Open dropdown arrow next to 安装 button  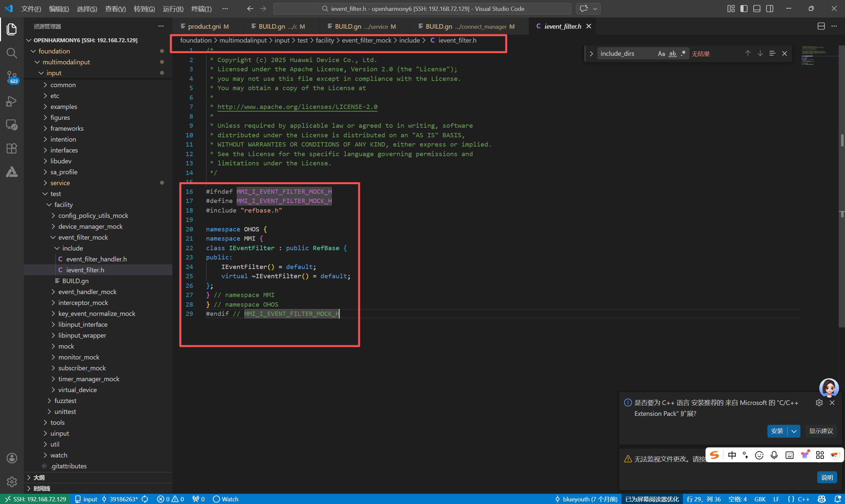pyautogui.click(x=794, y=431)
